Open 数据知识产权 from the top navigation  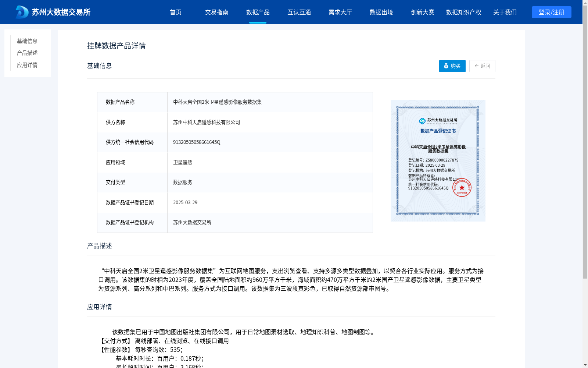tap(463, 12)
